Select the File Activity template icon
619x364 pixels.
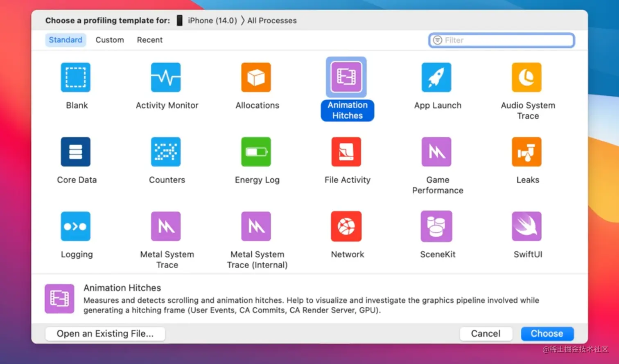click(x=346, y=152)
